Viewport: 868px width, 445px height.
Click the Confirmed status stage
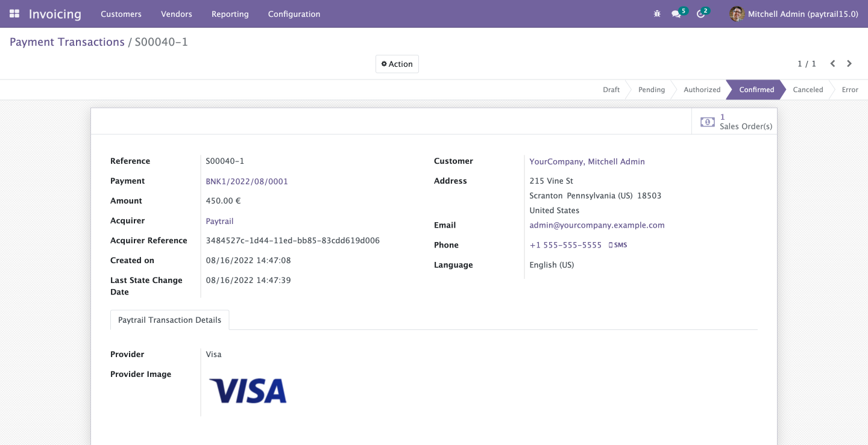[x=756, y=90]
